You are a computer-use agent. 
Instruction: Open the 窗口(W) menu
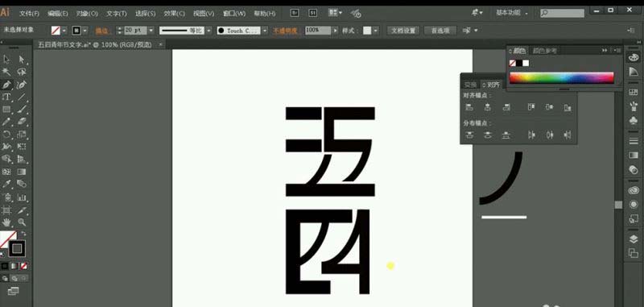(234, 14)
